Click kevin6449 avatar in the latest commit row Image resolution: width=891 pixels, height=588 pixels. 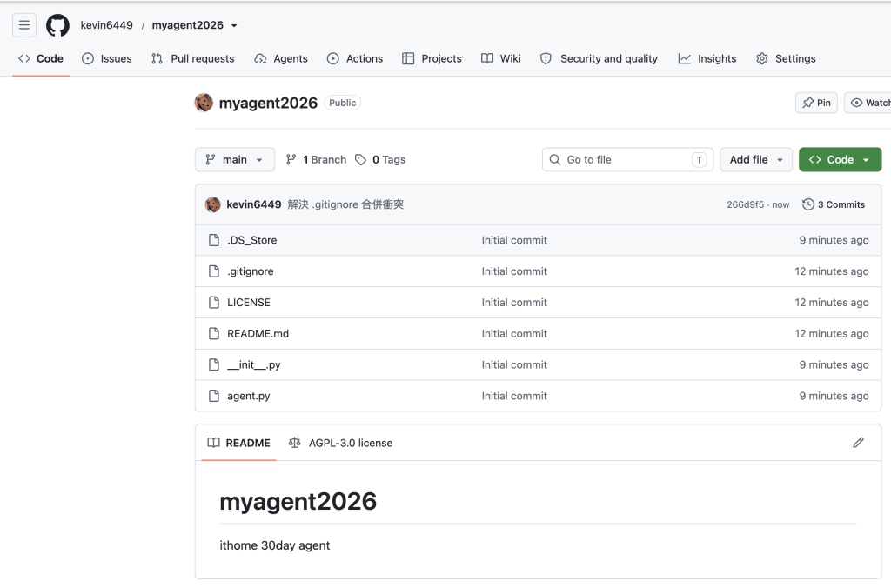[213, 204]
